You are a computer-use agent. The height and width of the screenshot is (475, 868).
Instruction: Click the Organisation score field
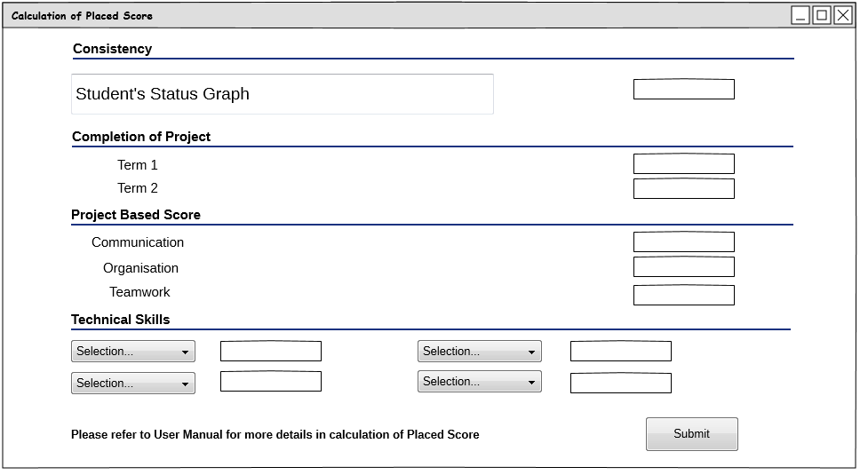tap(684, 266)
